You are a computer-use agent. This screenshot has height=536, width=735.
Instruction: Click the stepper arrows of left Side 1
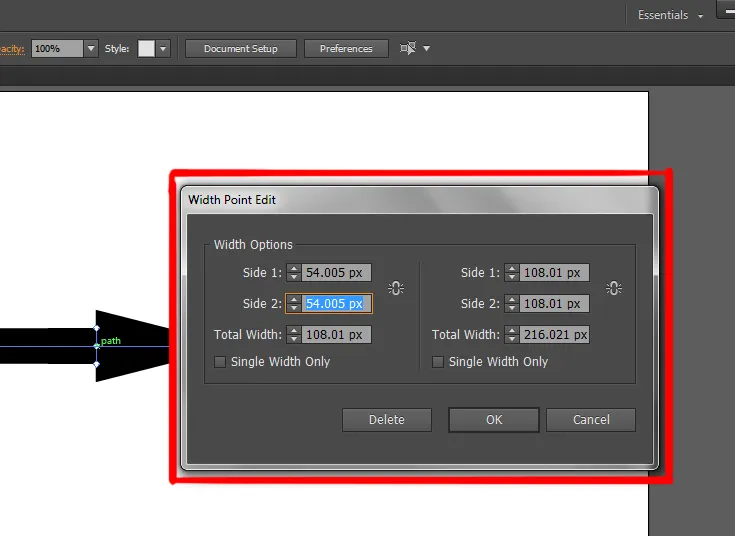[294, 273]
